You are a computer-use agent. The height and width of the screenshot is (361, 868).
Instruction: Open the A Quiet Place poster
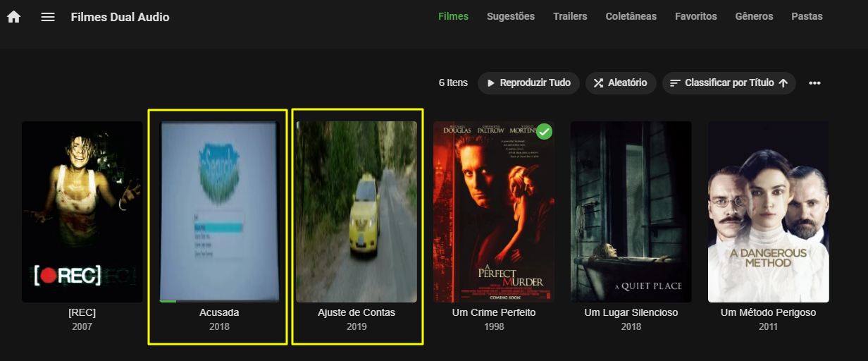pyautogui.click(x=631, y=212)
